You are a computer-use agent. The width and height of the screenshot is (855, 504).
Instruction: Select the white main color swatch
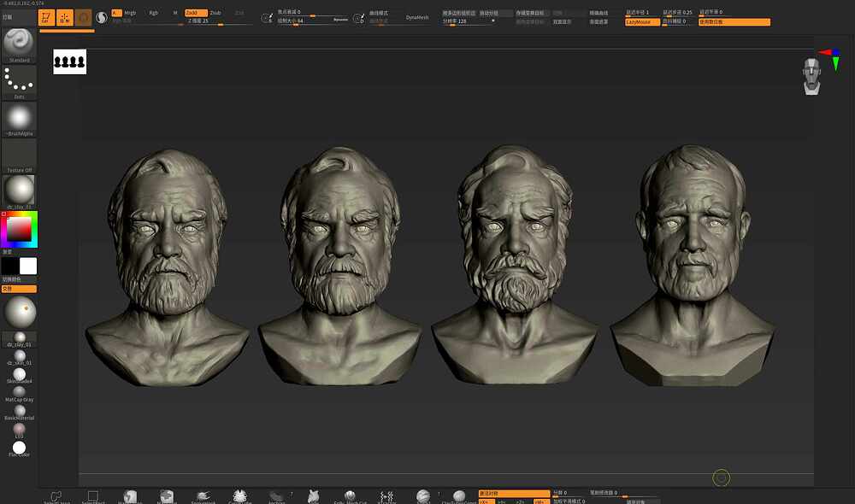click(28, 266)
